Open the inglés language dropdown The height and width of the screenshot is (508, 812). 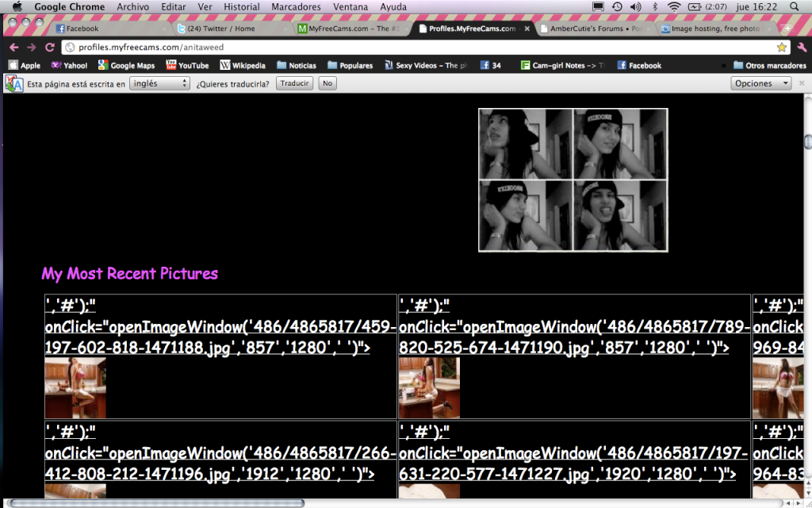coord(159,83)
